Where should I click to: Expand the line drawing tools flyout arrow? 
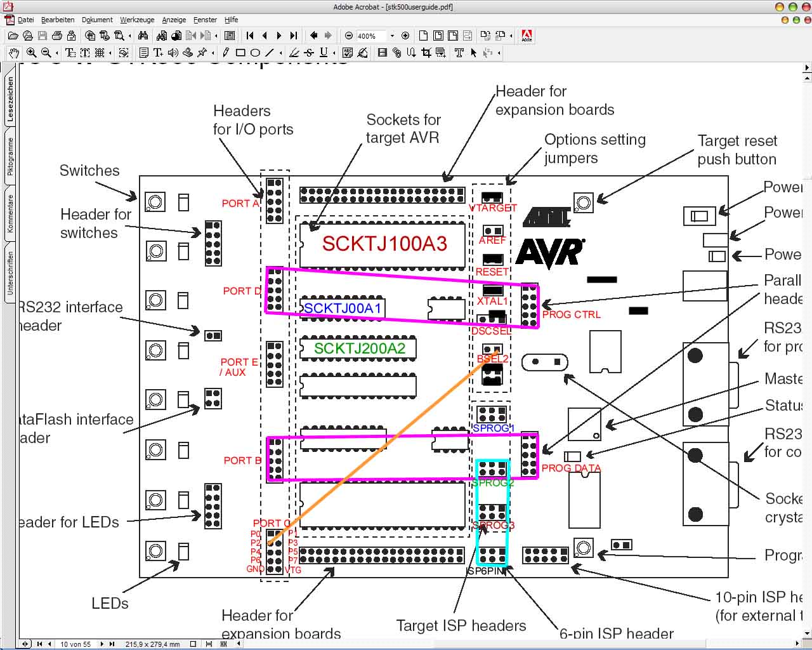[280, 53]
